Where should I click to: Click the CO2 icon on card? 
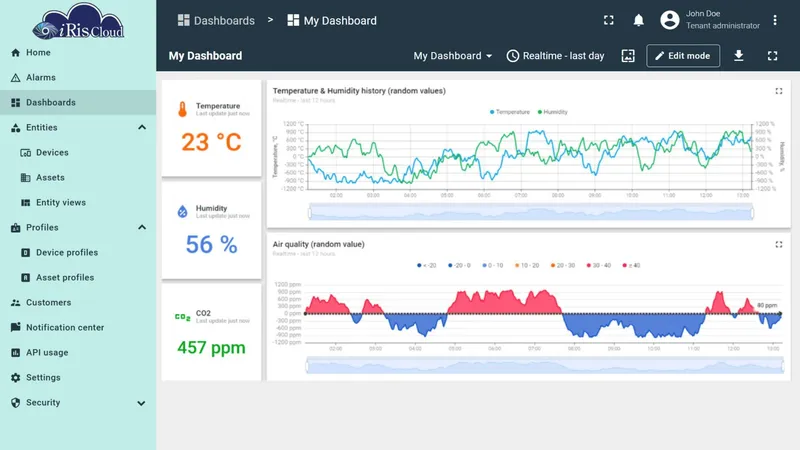coord(182,317)
